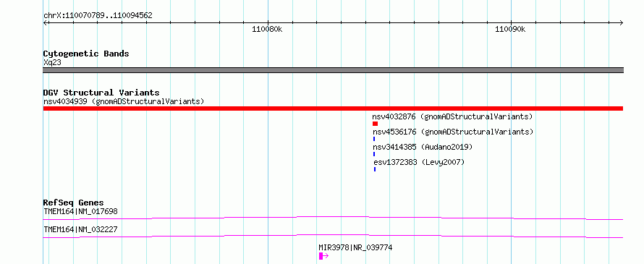
Task: Click the Xq23 band label
Action: click(x=53, y=62)
